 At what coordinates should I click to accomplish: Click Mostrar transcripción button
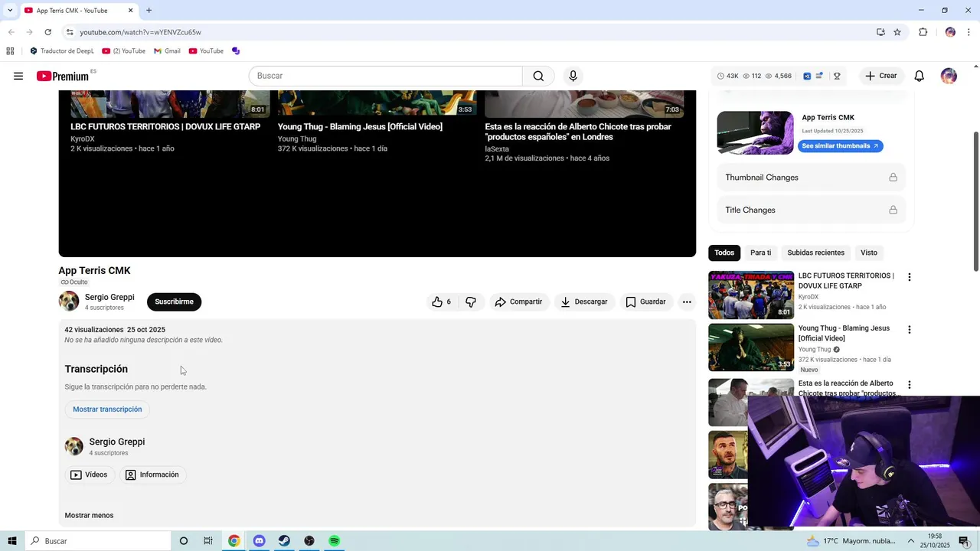(107, 409)
